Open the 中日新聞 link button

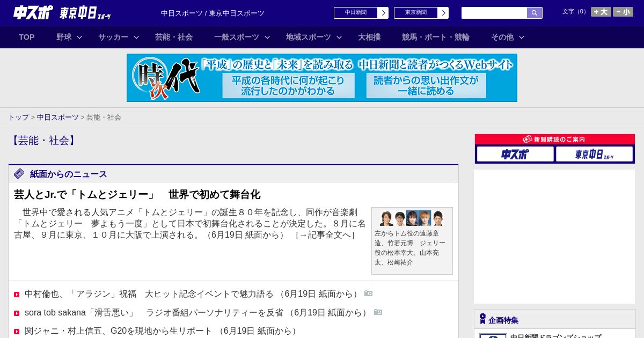[x=356, y=13]
